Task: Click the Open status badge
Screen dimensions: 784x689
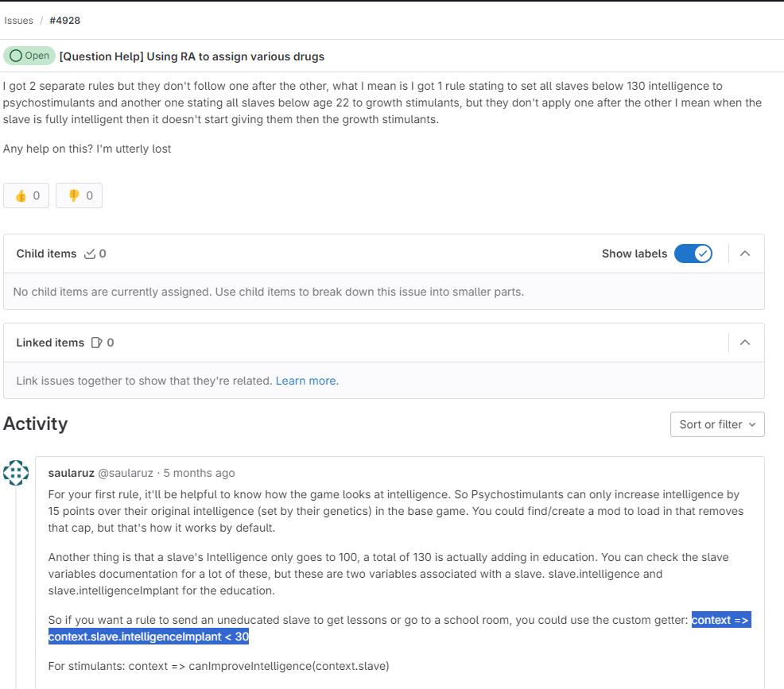Action: [29, 56]
